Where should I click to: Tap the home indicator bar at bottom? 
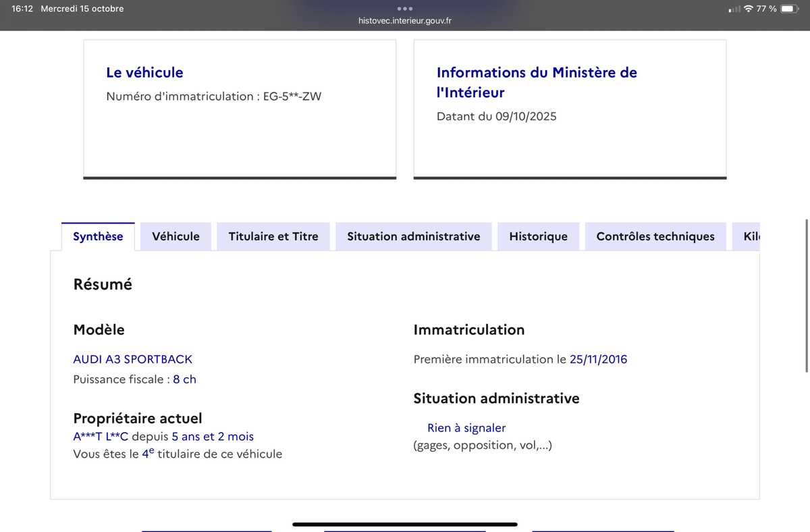(x=405, y=524)
